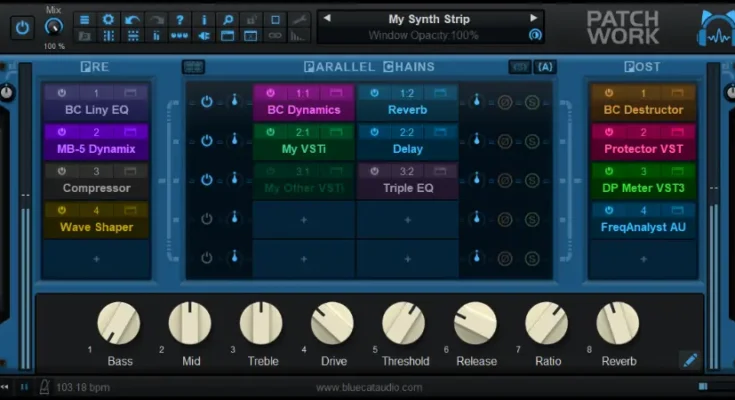
Task: Open the Reverb plugin slot
Action: (x=407, y=110)
